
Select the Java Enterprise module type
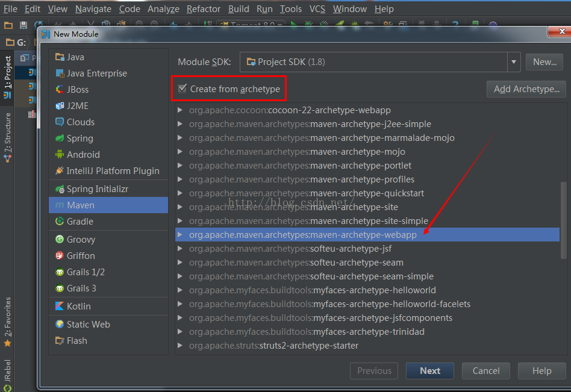point(108,73)
